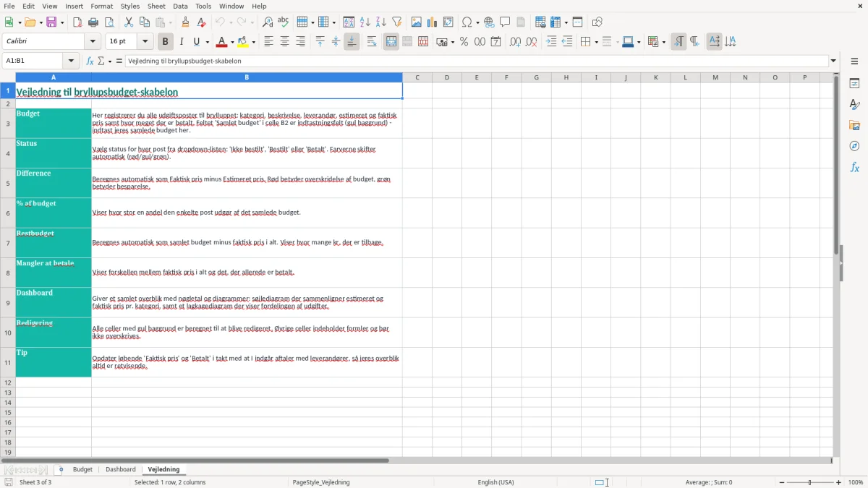The image size is (868, 488).
Task: Click the Increase Indent icon
Action: tap(551, 42)
